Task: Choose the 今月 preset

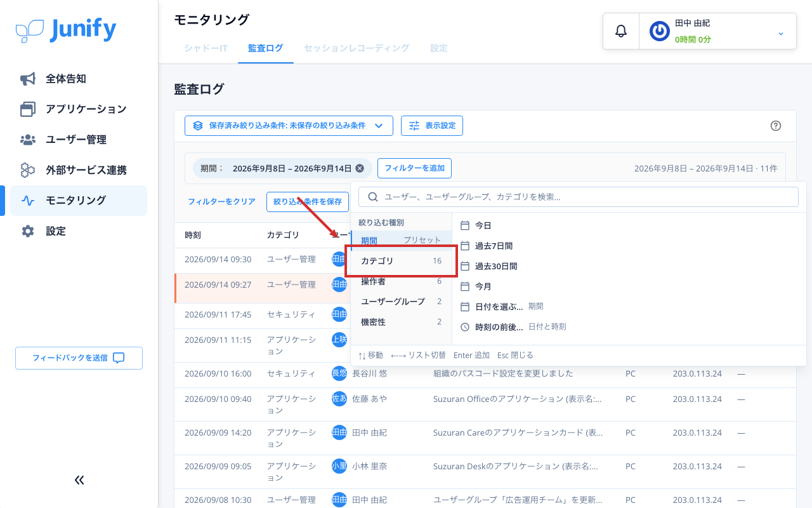Action: click(629, 286)
